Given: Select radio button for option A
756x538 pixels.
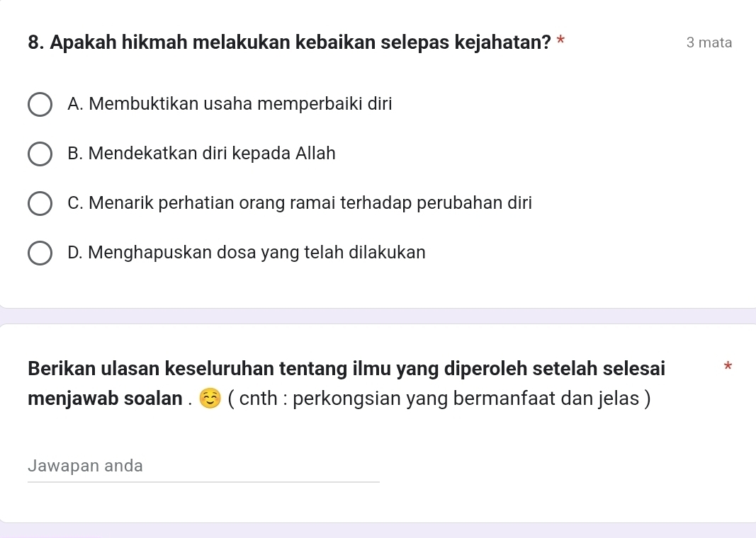Looking at the screenshot, I should (x=40, y=104).
